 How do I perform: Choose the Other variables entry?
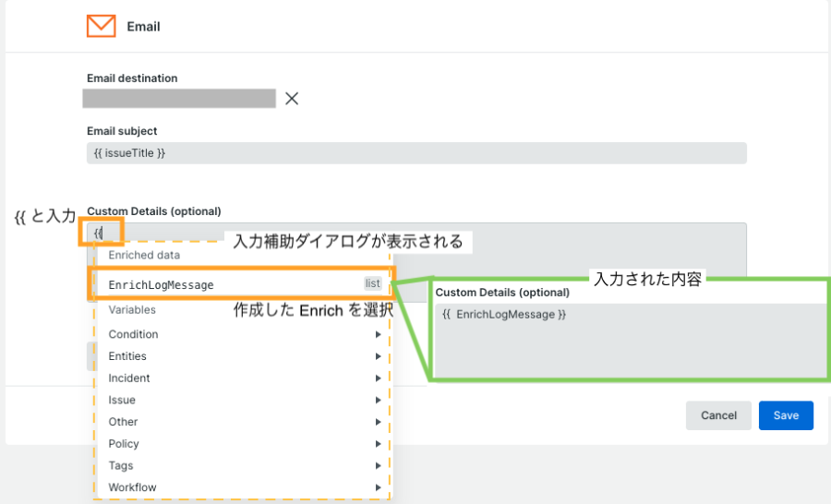pyautogui.click(x=123, y=422)
